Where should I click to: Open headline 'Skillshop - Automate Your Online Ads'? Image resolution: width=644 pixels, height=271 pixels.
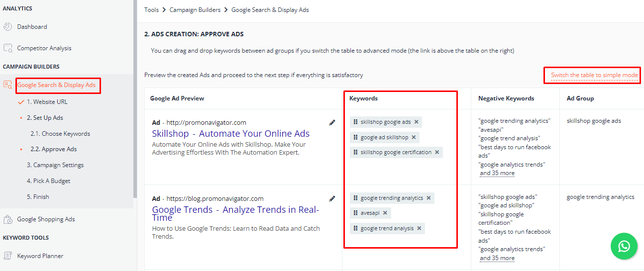point(231,134)
